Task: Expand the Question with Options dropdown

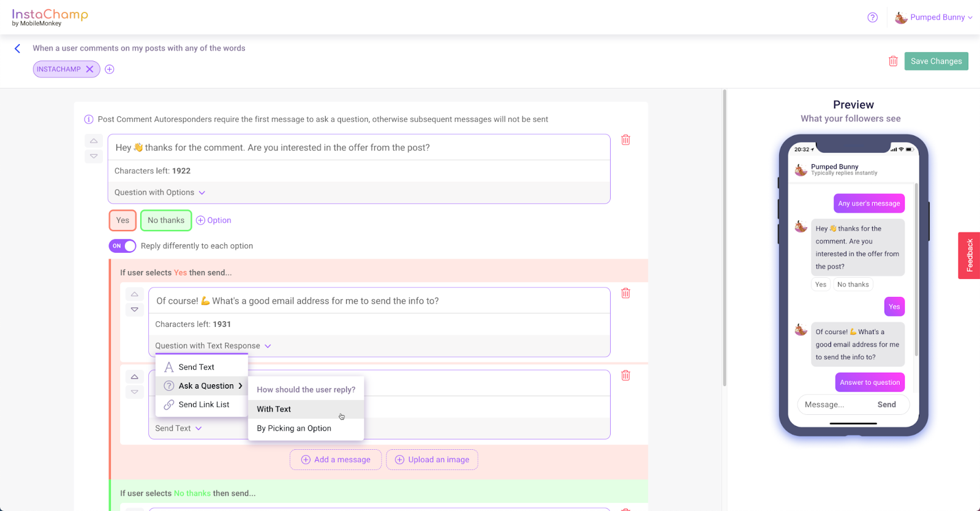Action: tap(160, 192)
